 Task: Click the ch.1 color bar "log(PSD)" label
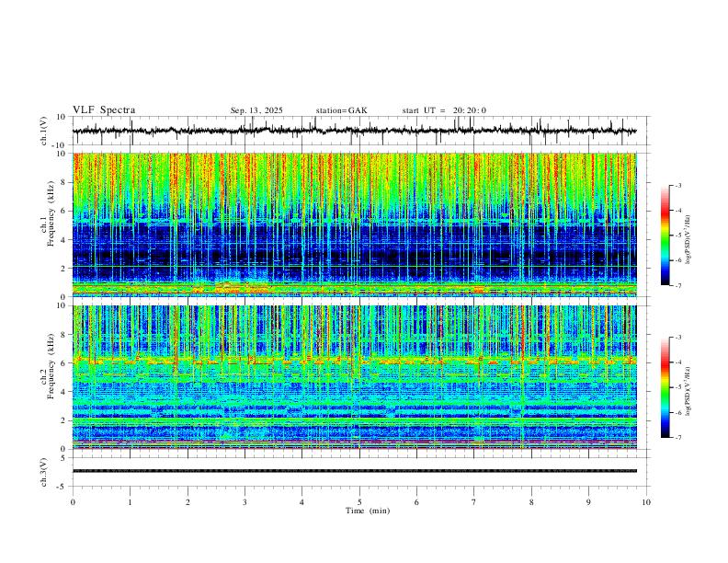tap(688, 239)
